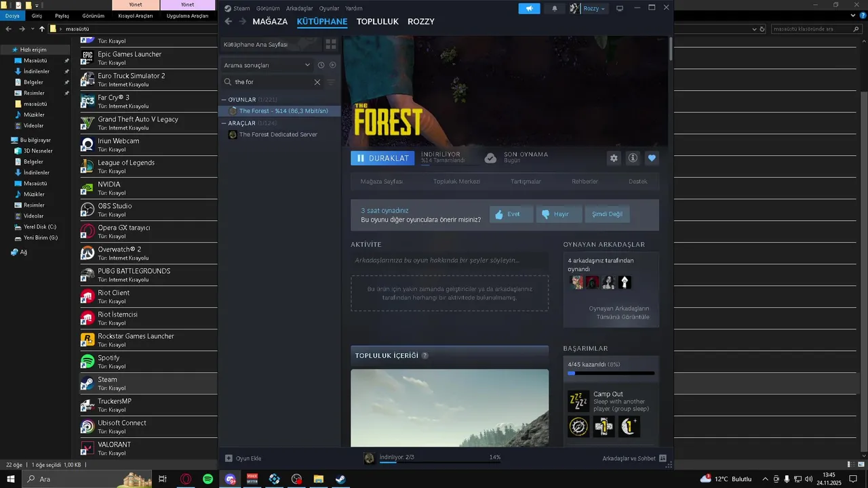This screenshot has width=868, height=488.
Task: Select The Forest Dedicated Server entry
Action: pyautogui.click(x=279, y=135)
